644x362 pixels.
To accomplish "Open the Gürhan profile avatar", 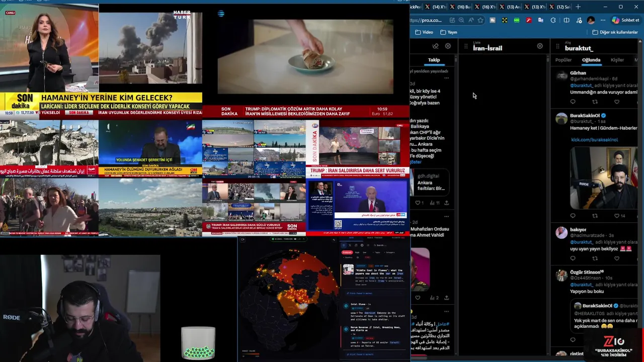I will [561, 75].
